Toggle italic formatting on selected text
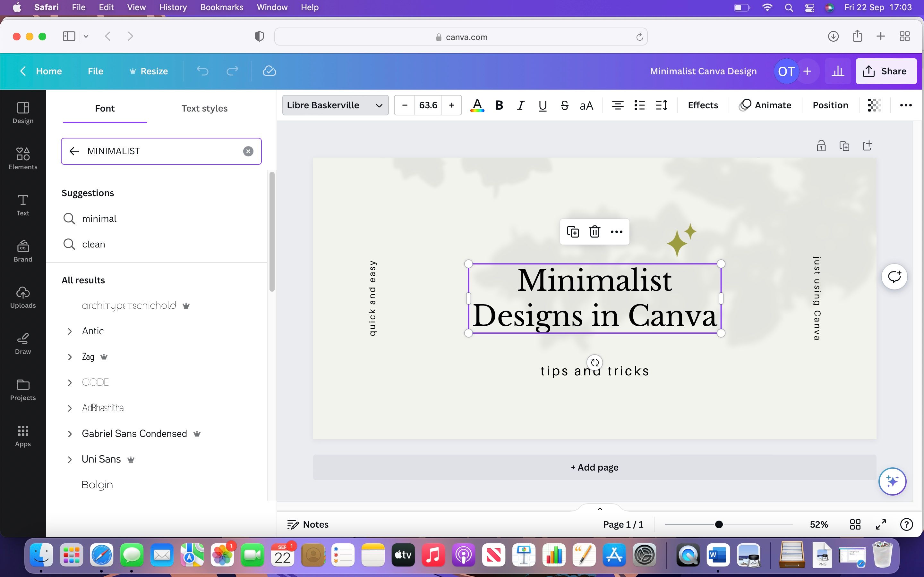924x577 pixels. (x=520, y=105)
